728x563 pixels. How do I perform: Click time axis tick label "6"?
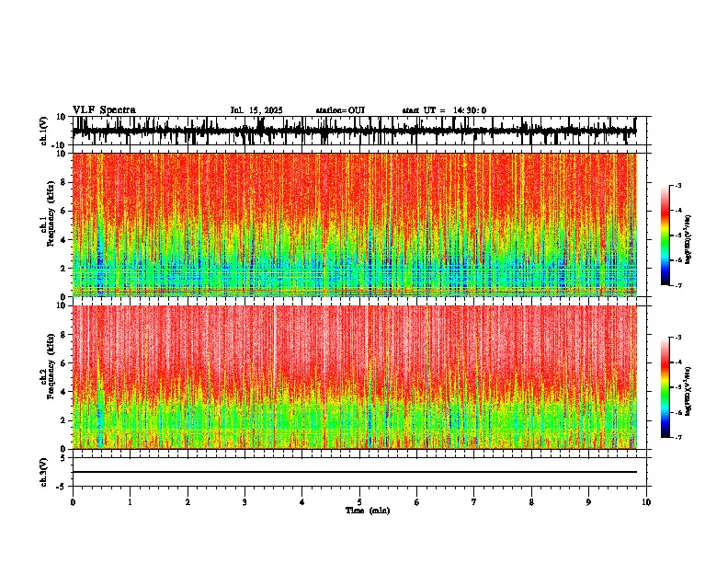(417, 502)
